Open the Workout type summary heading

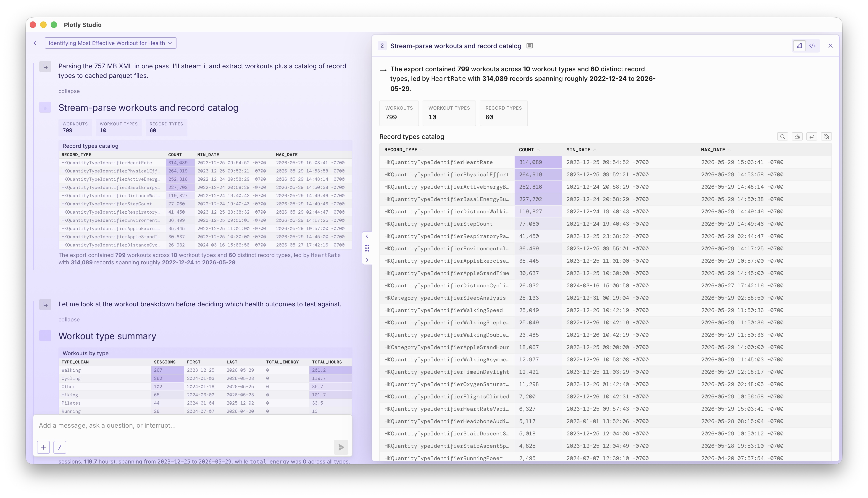(x=107, y=336)
